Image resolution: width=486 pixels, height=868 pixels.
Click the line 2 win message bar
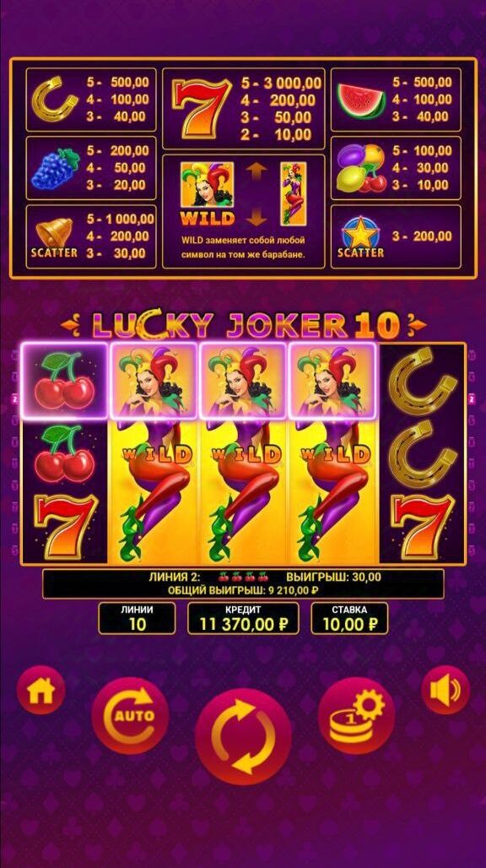click(x=243, y=583)
